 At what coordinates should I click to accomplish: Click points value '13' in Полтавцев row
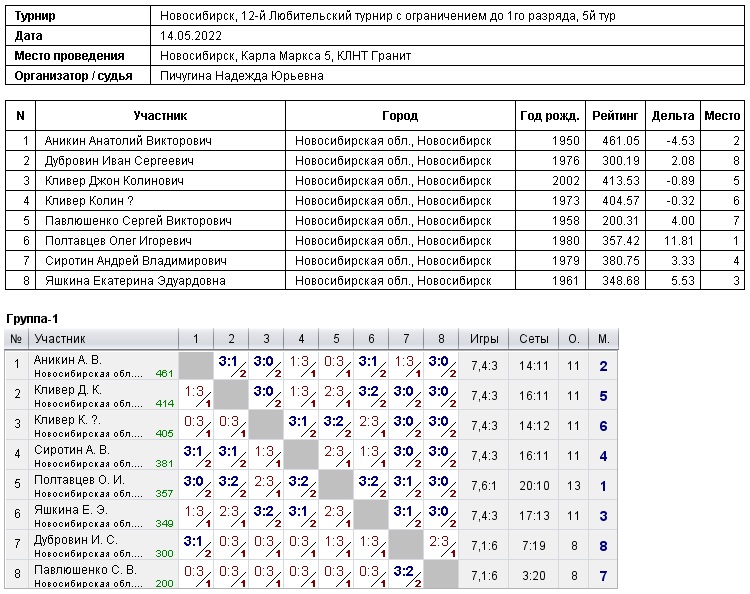[x=574, y=486]
